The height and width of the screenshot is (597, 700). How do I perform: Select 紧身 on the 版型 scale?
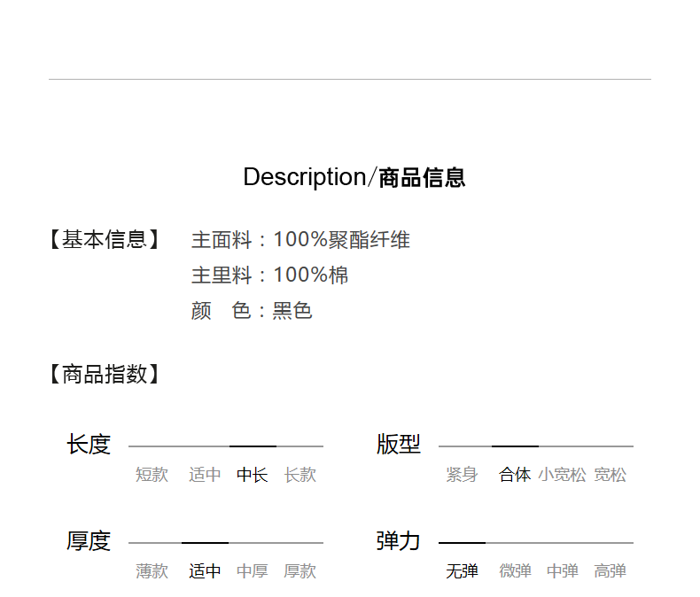pos(462,475)
